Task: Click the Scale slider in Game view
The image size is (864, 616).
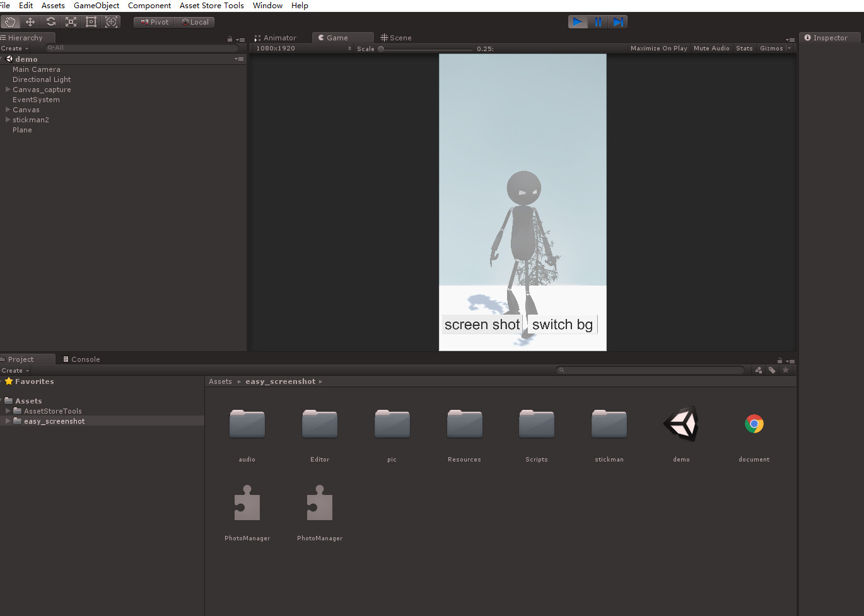Action: pyautogui.click(x=381, y=49)
